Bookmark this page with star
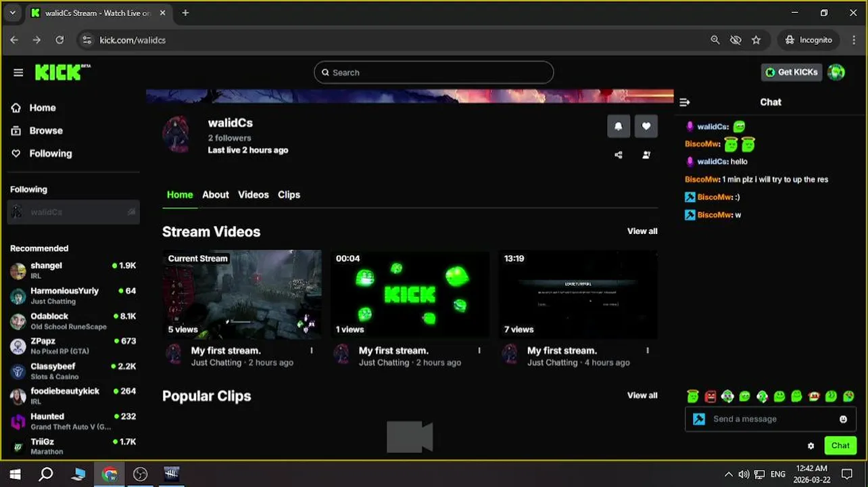This screenshot has width=868, height=487. pyautogui.click(x=756, y=40)
